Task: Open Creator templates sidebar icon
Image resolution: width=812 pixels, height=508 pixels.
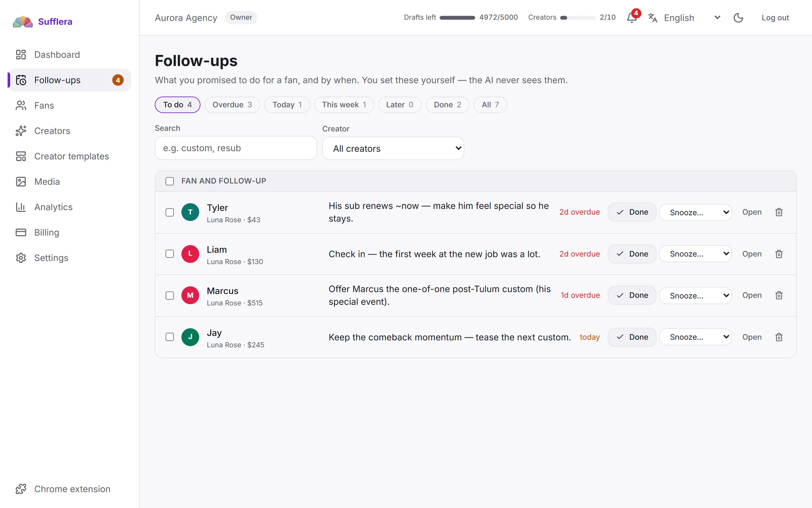Action: coord(21,156)
